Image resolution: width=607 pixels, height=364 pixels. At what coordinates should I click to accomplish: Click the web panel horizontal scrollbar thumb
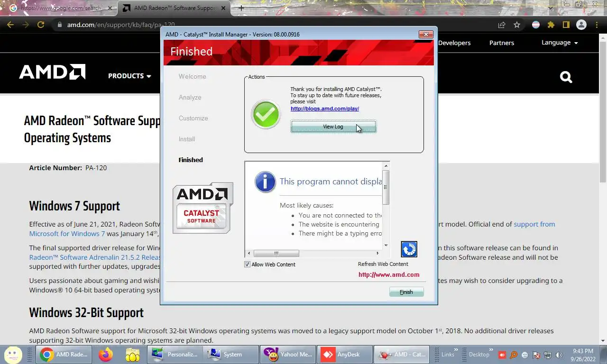(x=276, y=253)
